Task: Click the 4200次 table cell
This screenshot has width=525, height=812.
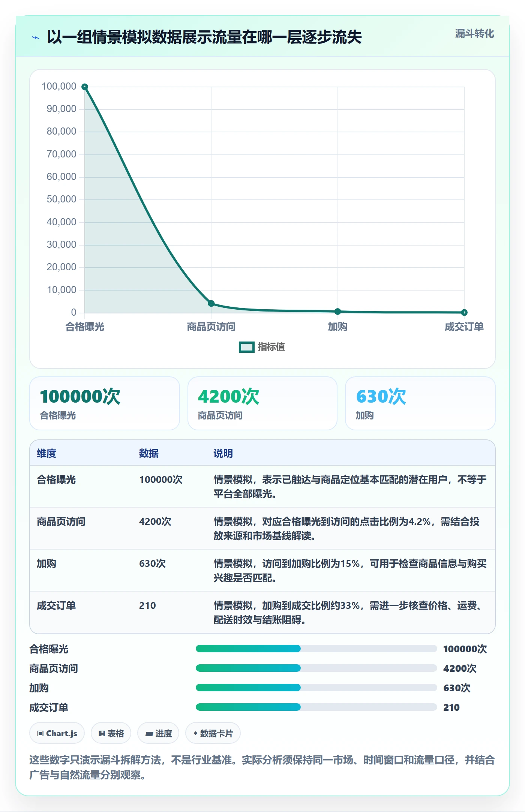Action: (x=155, y=521)
